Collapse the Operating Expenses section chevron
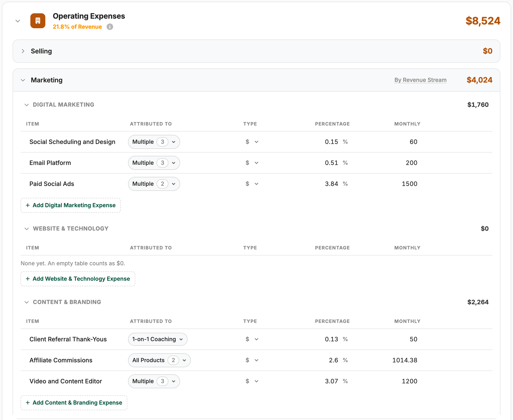Screen dimensions: 513x420 [x=18, y=21]
